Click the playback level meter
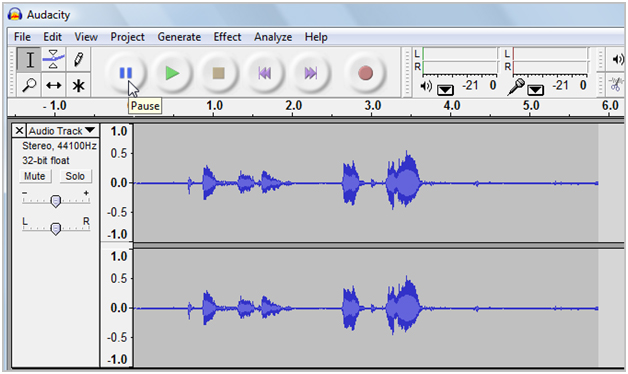The width and height of the screenshot is (628, 374). 460,60
